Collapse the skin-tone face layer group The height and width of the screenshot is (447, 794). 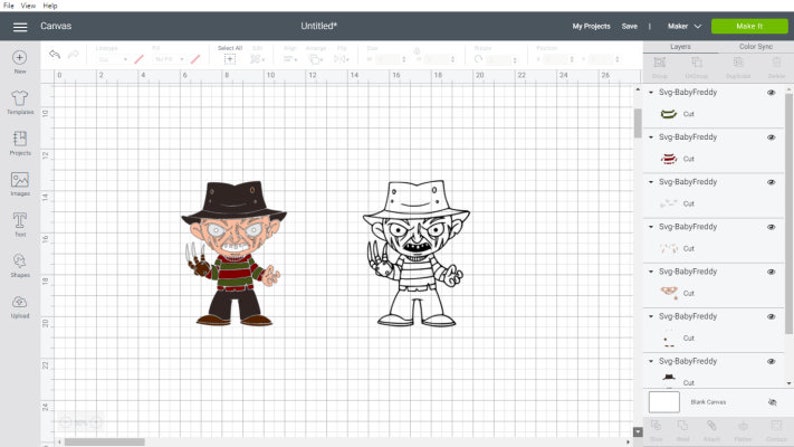(651, 272)
